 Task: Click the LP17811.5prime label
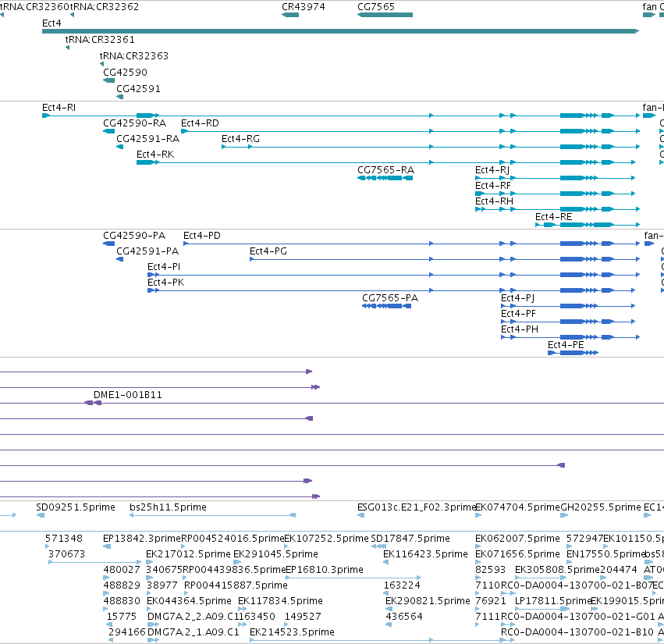[552, 602]
